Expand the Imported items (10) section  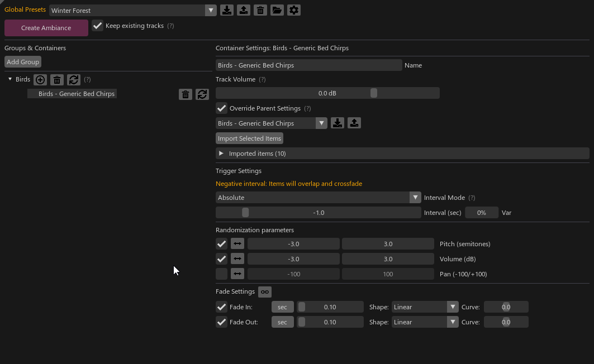[402, 153]
